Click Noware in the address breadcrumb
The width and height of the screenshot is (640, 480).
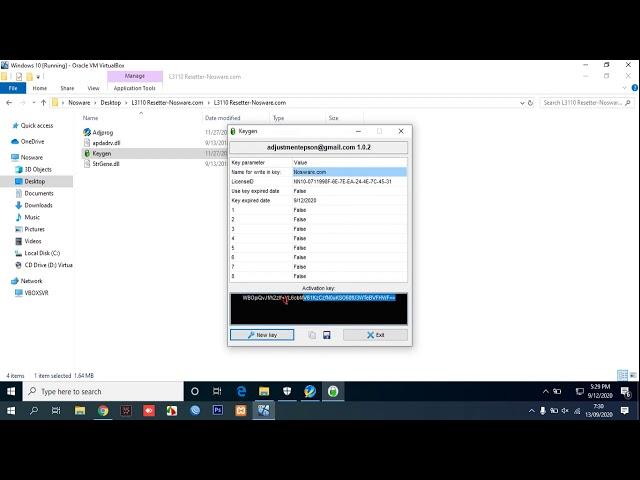tap(79, 102)
